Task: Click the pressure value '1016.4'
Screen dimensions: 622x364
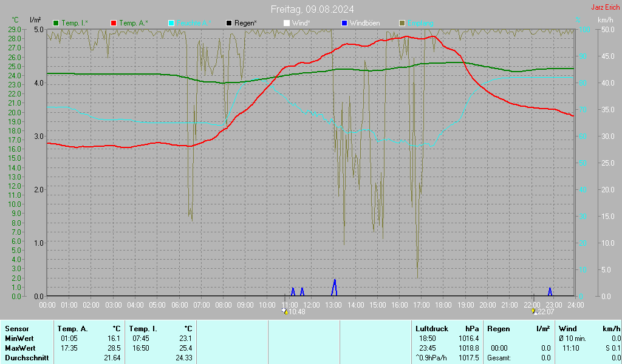Action: coord(470,339)
